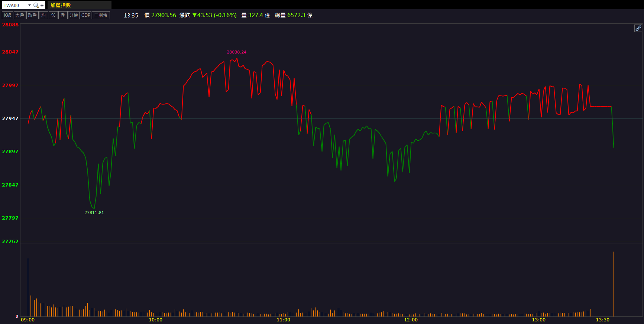The width and height of the screenshot is (644, 324).
Task: Click the 28038.24 high price label
Action: click(236, 52)
